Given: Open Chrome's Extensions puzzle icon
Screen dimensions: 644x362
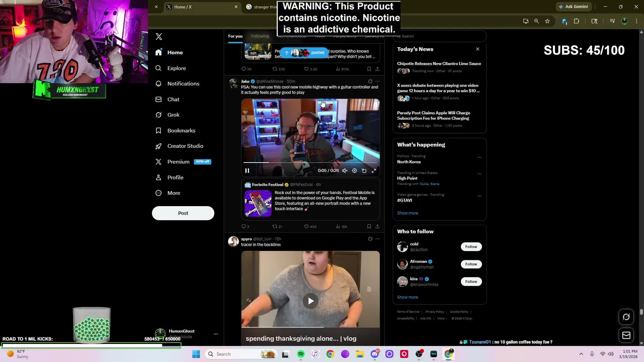Looking at the screenshot, I should [x=577, y=21].
